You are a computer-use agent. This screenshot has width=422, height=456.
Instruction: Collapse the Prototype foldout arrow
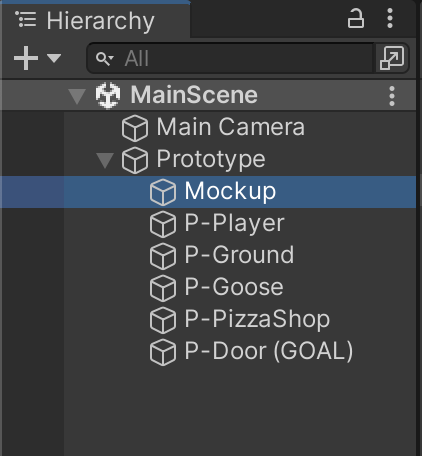[x=105, y=160]
